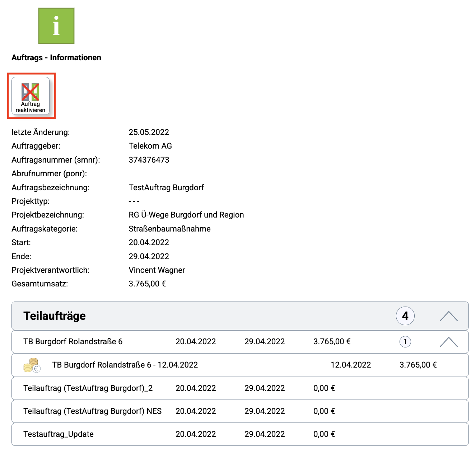
Task: Select the Teilauftrag (TestAuftrag Burgdorf) NES row
Action: click(92, 411)
